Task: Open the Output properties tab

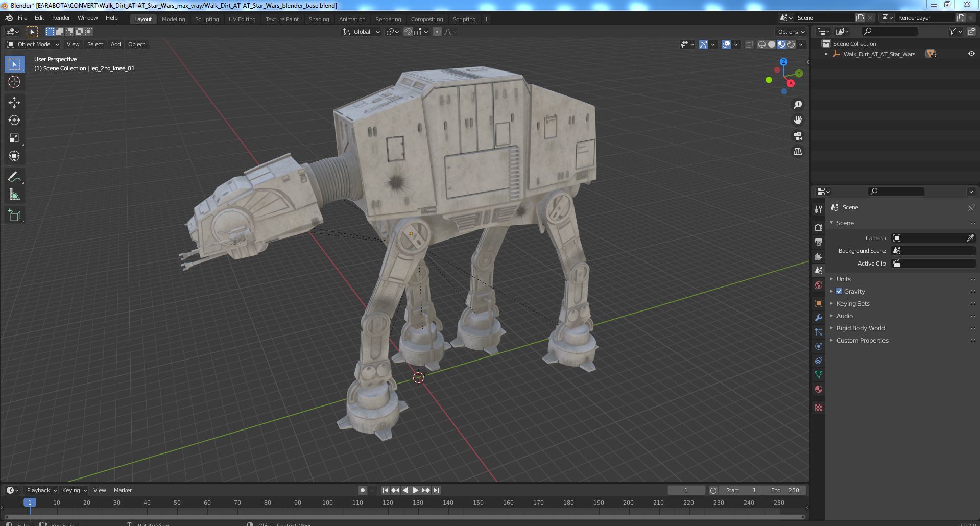Action: (x=819, y=242)
